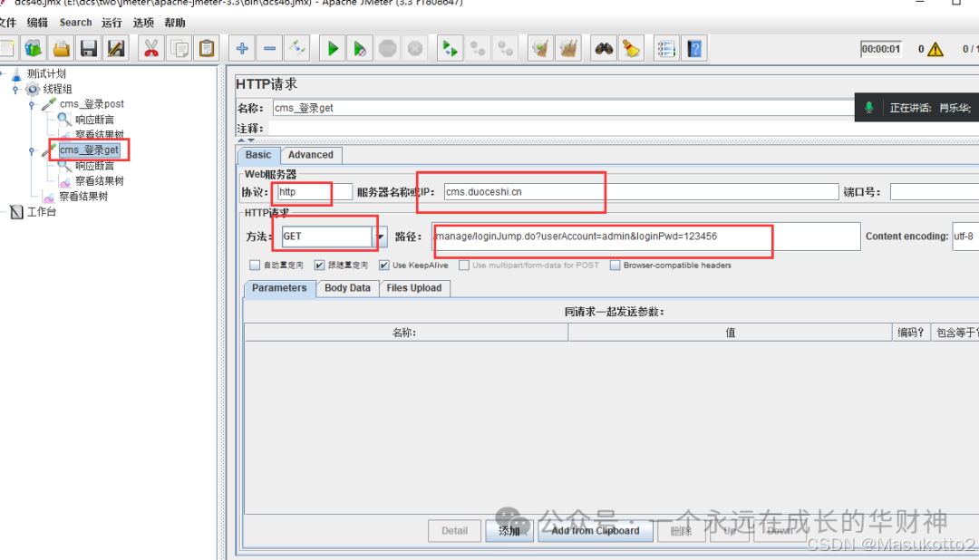Click the Content encoding utf-8 field
This screenshot has height=560, width=979.
(965, 237)
